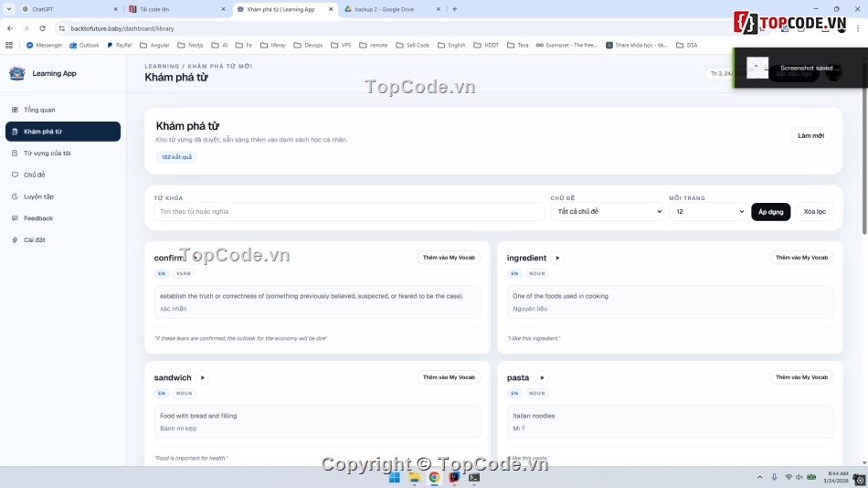
Task: Select Khám phá từ in sidebar
Action: 62,132
